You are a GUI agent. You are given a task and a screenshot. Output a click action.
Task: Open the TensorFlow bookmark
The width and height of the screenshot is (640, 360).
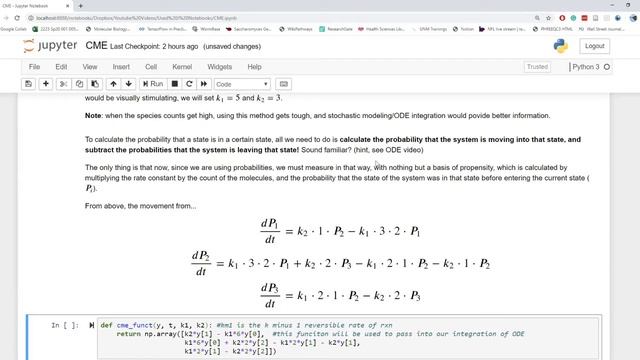pos(162,29)
